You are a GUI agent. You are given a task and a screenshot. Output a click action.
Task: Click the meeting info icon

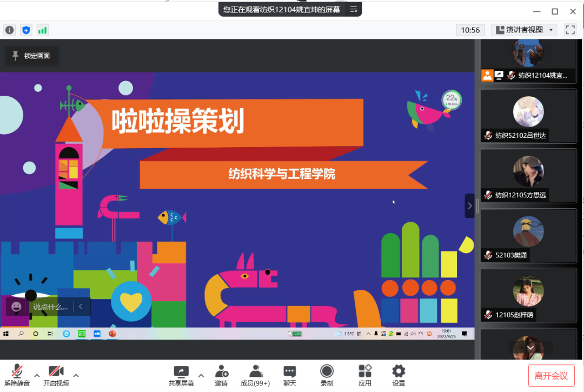coord(9,30)
